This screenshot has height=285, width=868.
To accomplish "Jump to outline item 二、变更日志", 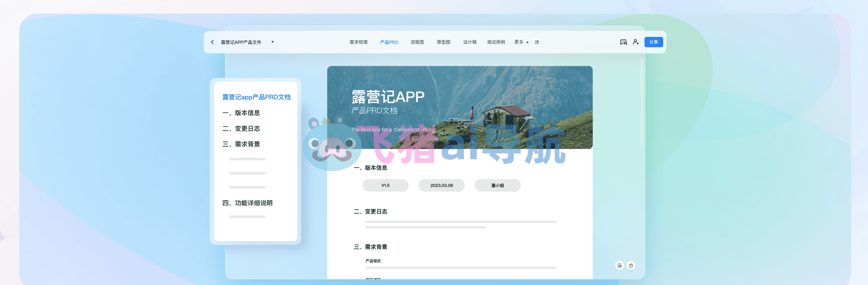I will [x=241, y=129].
